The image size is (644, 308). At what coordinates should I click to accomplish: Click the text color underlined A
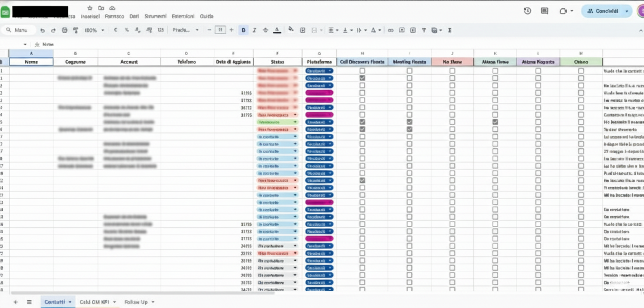(277, 30)
